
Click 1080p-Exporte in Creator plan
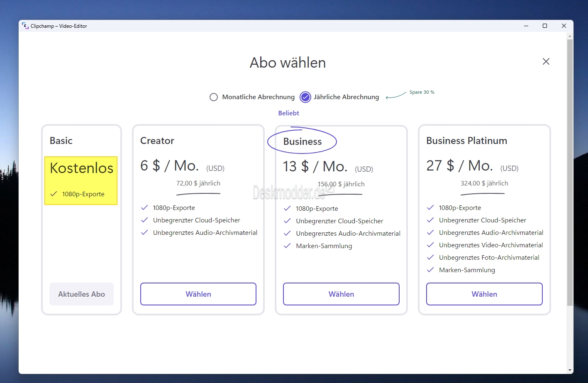[174, 208]
